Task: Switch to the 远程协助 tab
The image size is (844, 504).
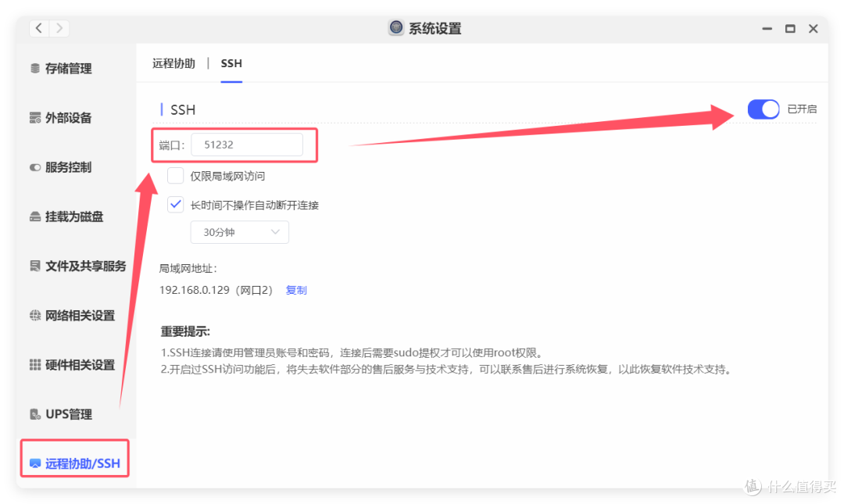Action: [173, 63]
